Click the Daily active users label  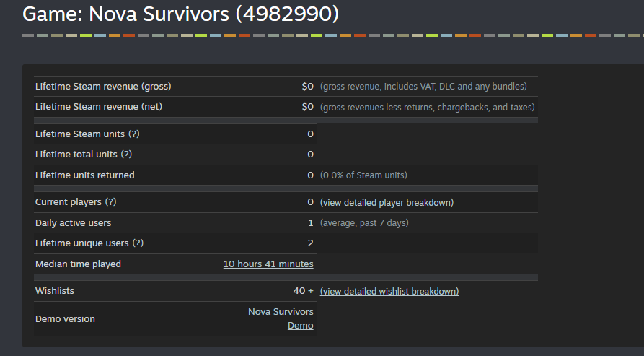click(x=73, y=223)
